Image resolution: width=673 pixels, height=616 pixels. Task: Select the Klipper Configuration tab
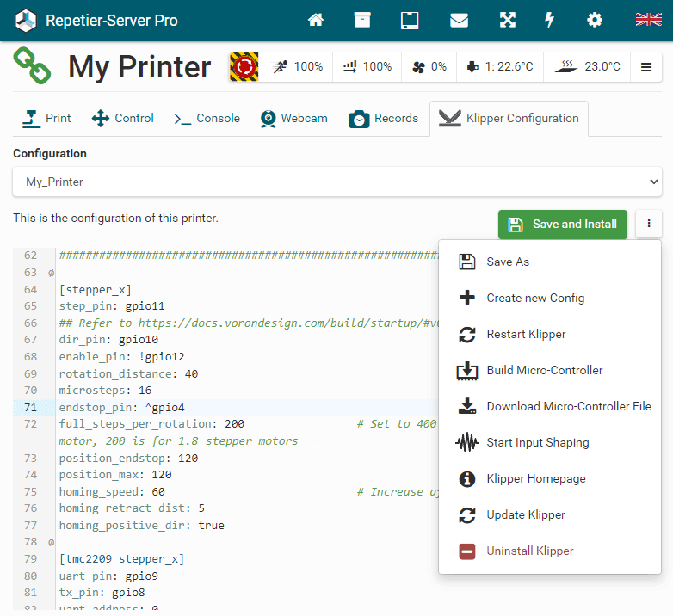(509, 119)
